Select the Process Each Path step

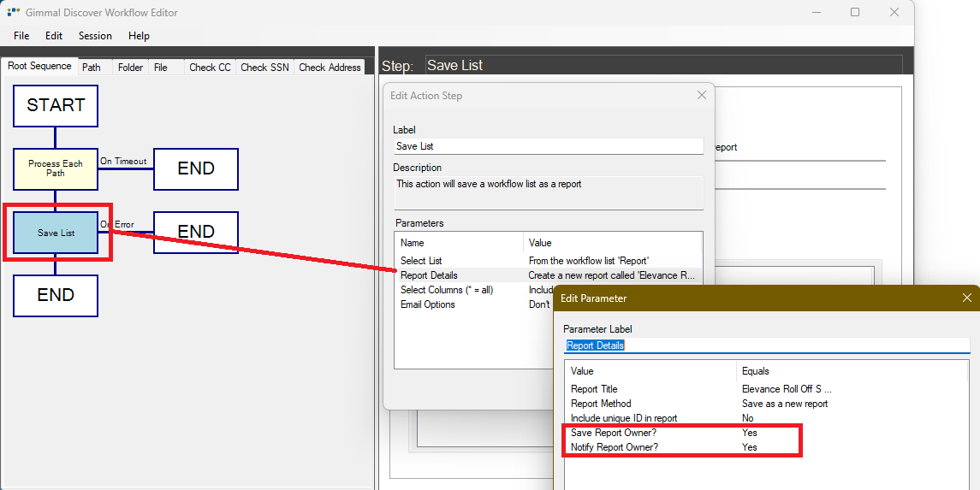(56, 168)
